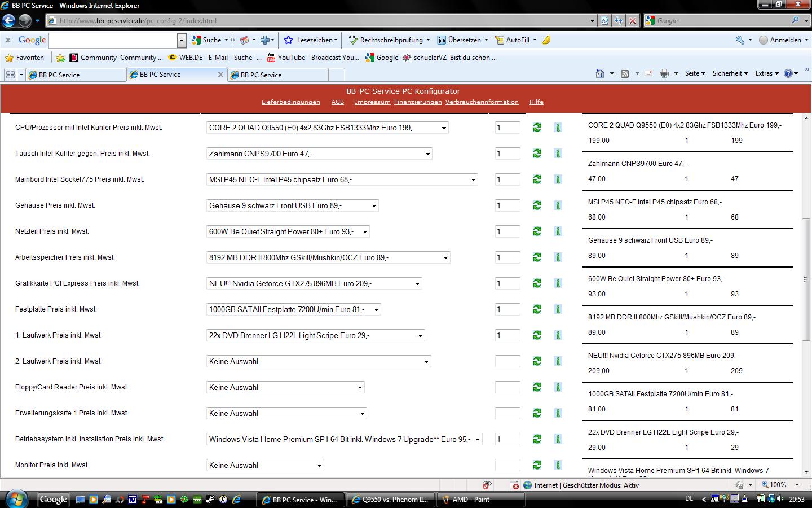Image resolution: width=812 pixels, height=508 pixels.
Task: Click the empty quantity field in 2. Laufwerk row
Action: pyautogui.click(x=507, y=361)
